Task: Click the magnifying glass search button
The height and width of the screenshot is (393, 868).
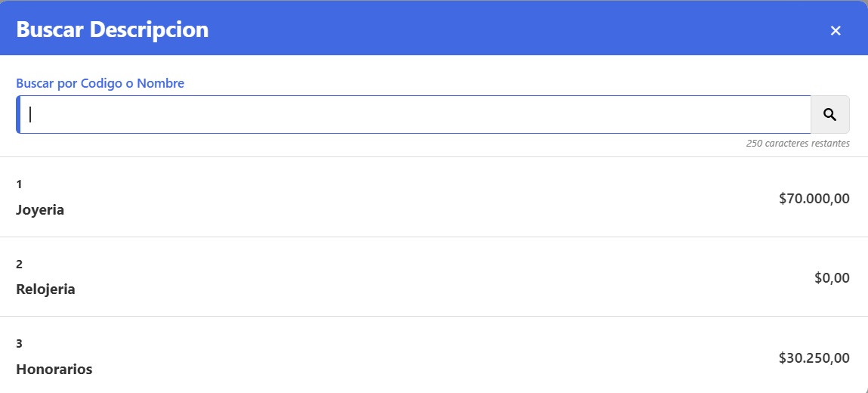Action: point(829,114)
